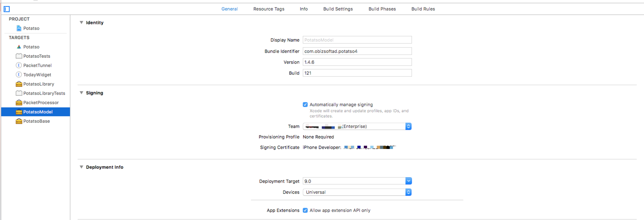Open the Build Phases tab
The image size is (644, 220).
pyautogui.click(x=382, y=9)
